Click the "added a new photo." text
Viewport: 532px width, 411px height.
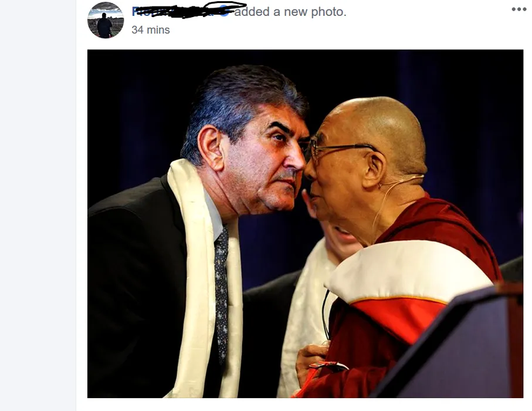[x=290, y=12]
